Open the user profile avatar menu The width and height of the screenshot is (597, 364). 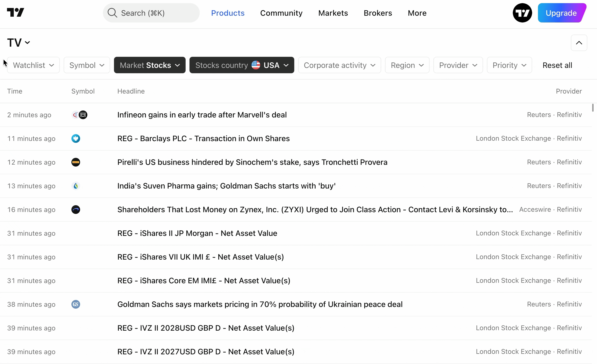click(522, 13)
